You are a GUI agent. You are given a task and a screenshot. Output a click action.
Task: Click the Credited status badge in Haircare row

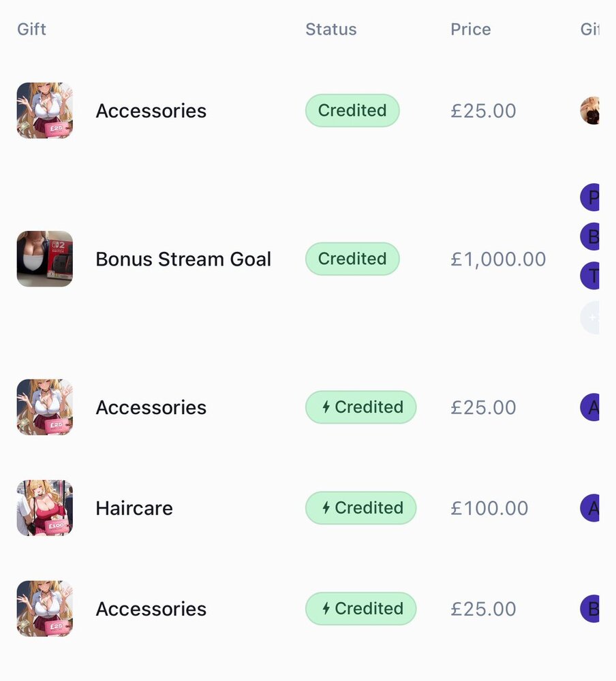click(x=360, y=508)
